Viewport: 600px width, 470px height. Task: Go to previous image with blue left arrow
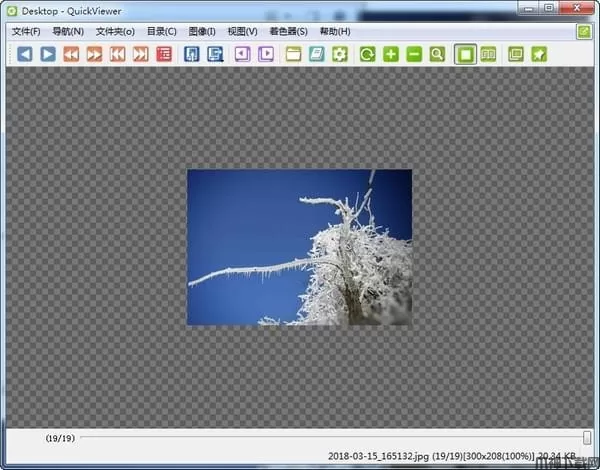pos(25,54)
